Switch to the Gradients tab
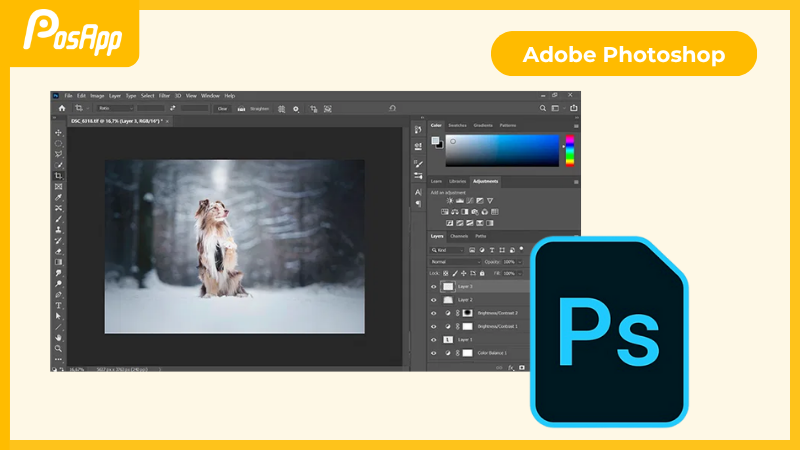 [483, 126]
